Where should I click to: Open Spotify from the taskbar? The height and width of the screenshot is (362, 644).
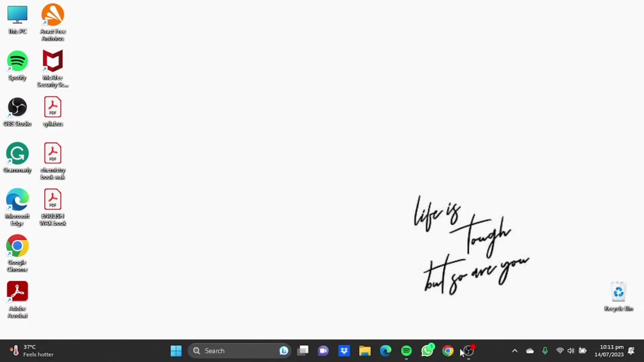click(406, 351)
